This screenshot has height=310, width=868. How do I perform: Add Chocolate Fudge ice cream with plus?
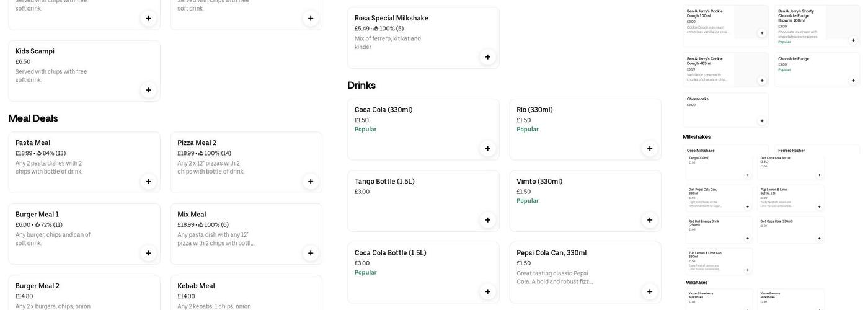pyautogui.click(x=853, y=81)
